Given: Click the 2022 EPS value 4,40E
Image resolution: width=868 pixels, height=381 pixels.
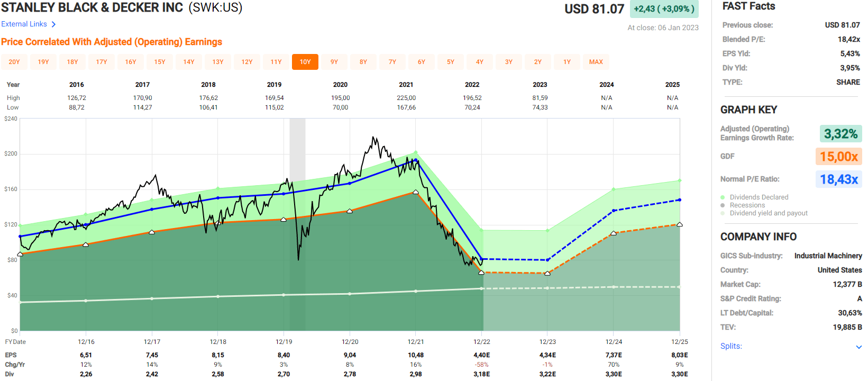Looking at the screenshot, I should [481, 355].
